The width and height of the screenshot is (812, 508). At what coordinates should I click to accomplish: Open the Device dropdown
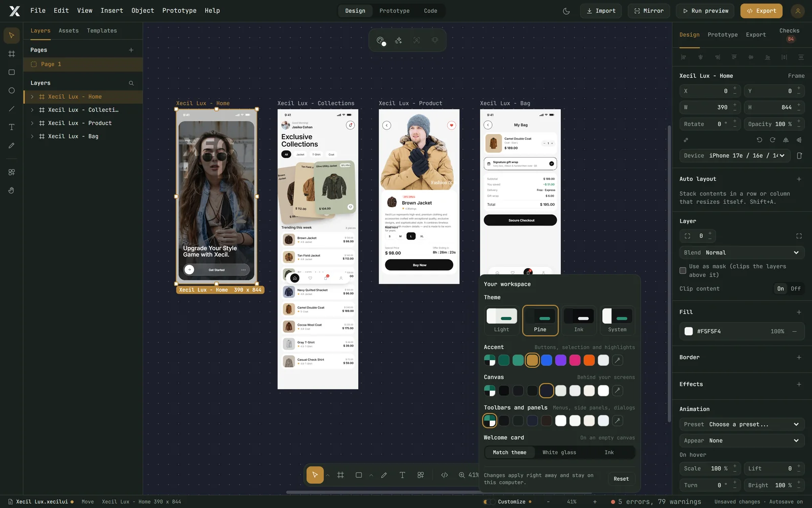click(x=734, y=155)
